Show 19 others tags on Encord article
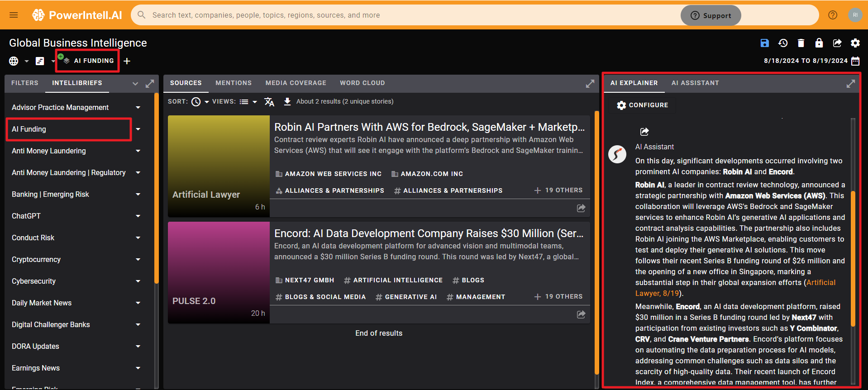 tap(558, 297)
